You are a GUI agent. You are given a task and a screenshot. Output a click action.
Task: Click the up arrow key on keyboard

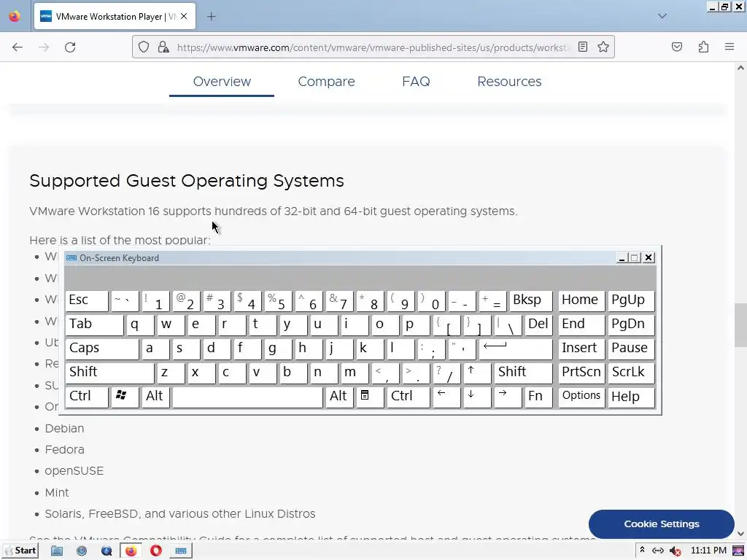[x=477, y=373]
